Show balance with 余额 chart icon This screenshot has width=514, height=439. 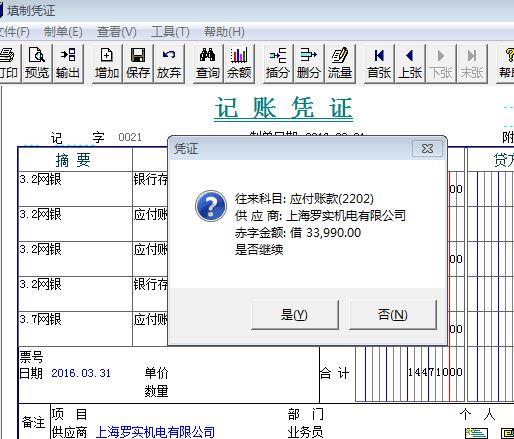(239, 63)
